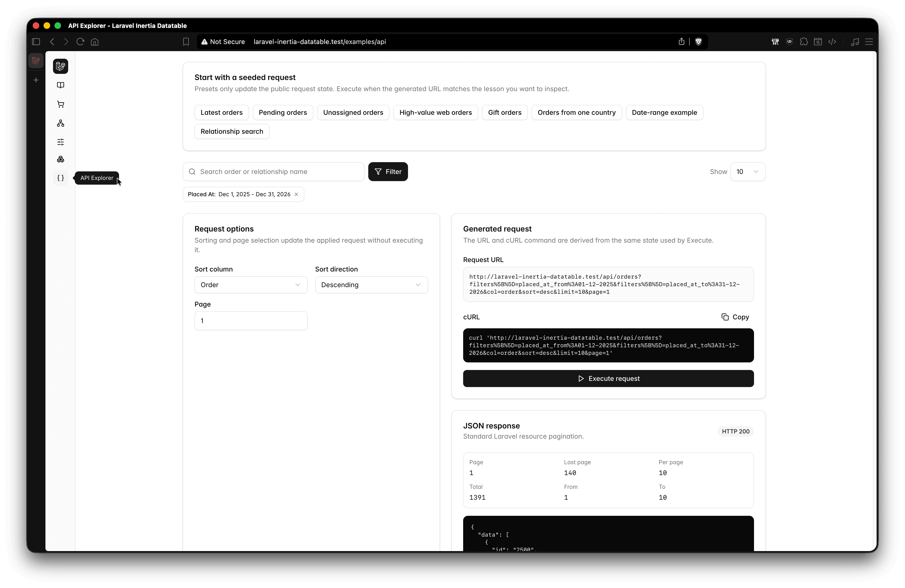Click the Total value 1391

pyautogui.click(x=477, y=498)
